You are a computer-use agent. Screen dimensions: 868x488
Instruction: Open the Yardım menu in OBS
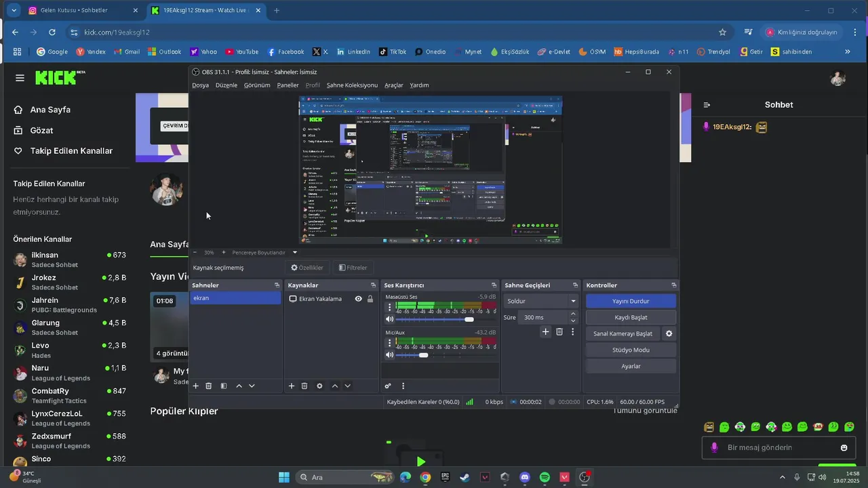click(x=419, y=85)
